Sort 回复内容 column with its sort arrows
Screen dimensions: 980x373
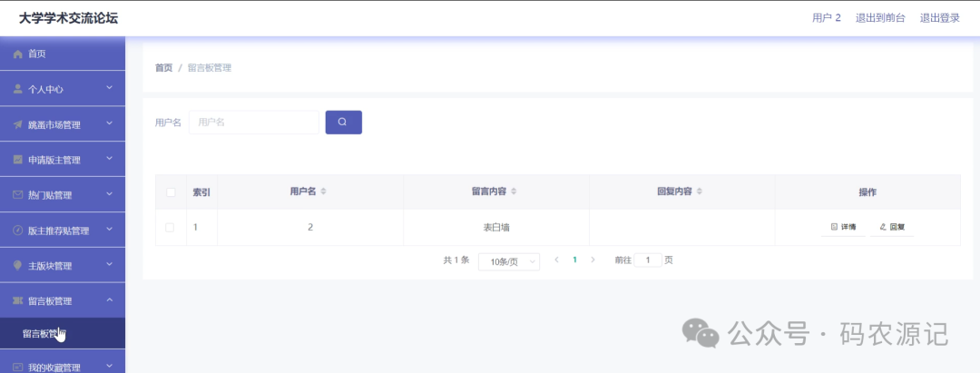(700, 191)
